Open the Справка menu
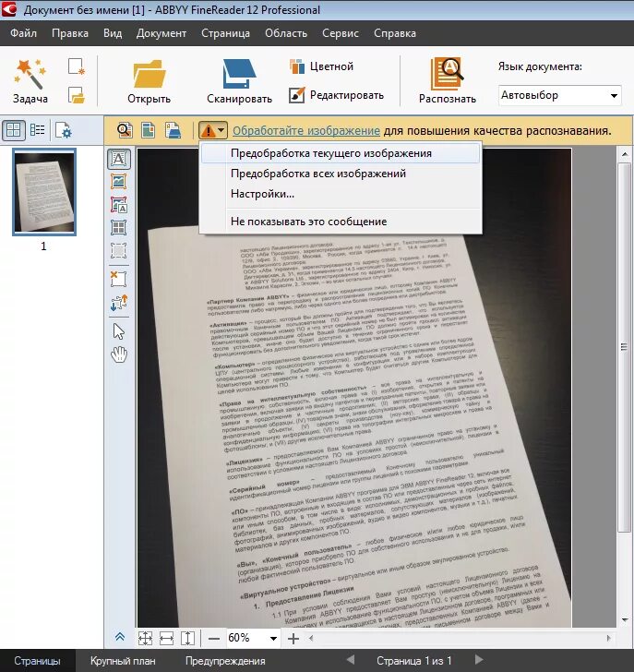The width and height of the screenshot is (634, 672). 395,33
